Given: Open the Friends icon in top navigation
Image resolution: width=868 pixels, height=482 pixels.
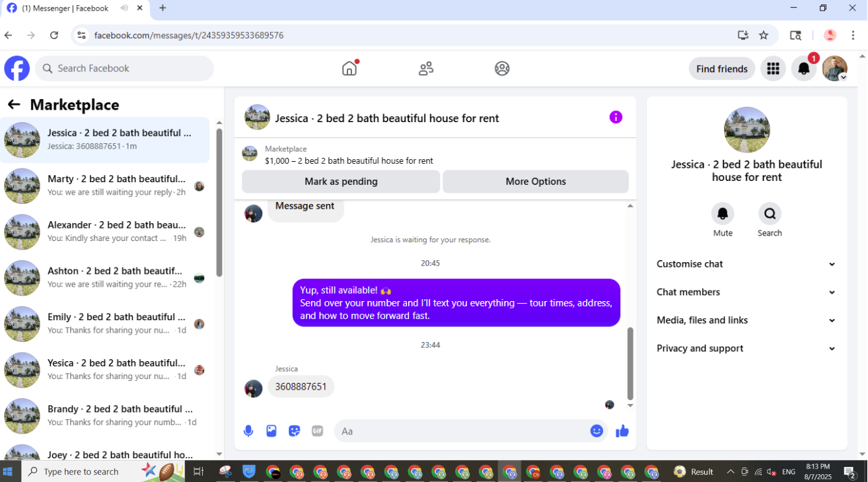Looking at the screenshot, I should point(426,68).
